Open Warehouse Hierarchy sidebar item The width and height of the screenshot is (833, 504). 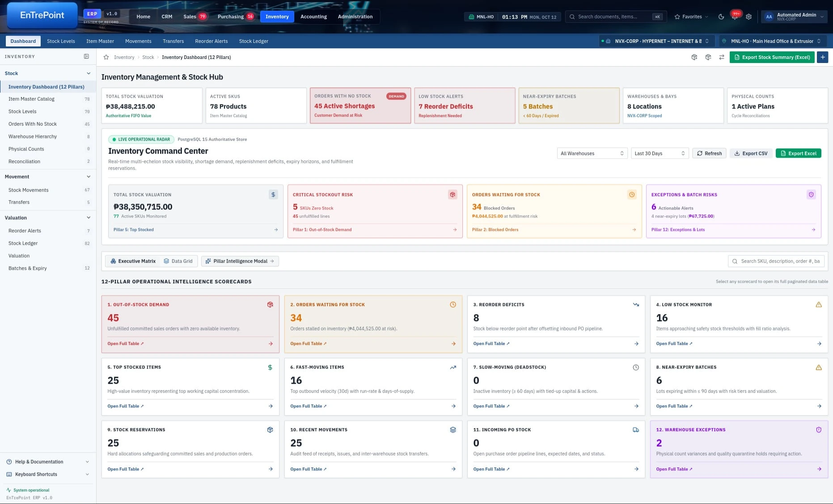[48, 136]
